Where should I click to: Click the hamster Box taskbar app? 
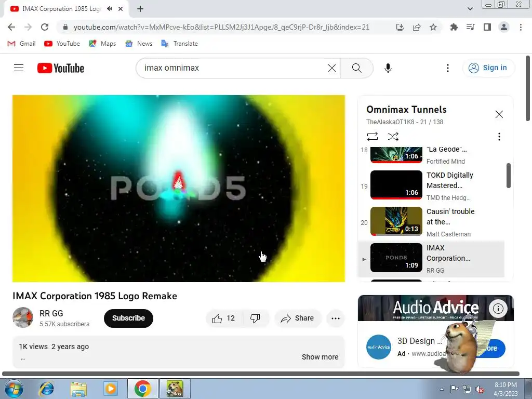pos(175,389)
